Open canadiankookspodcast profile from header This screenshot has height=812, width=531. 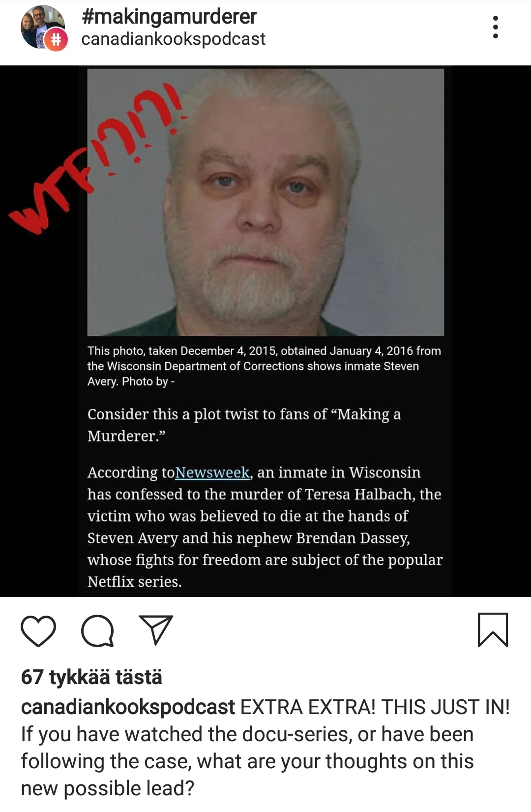(x=173, y=39)
